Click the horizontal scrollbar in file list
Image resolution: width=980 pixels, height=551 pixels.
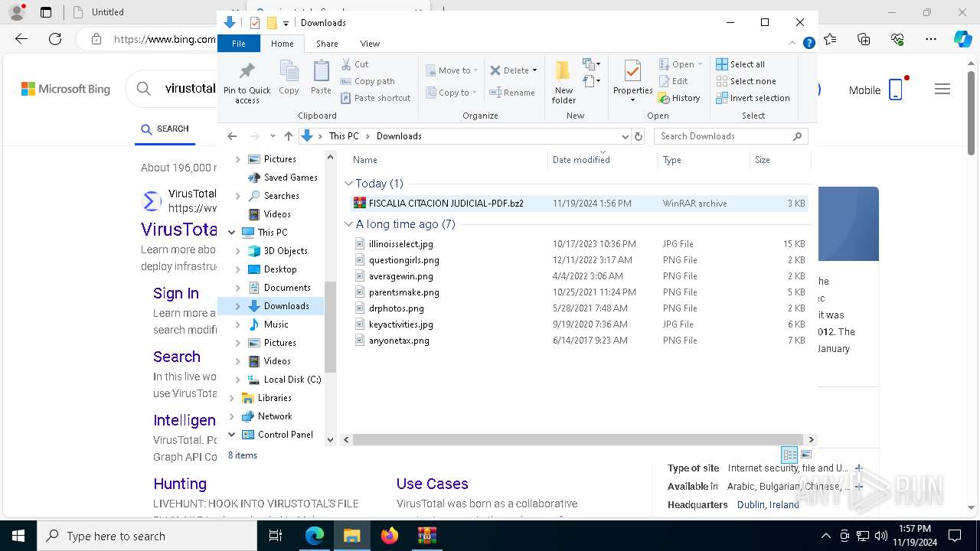[x=577, y=440]
